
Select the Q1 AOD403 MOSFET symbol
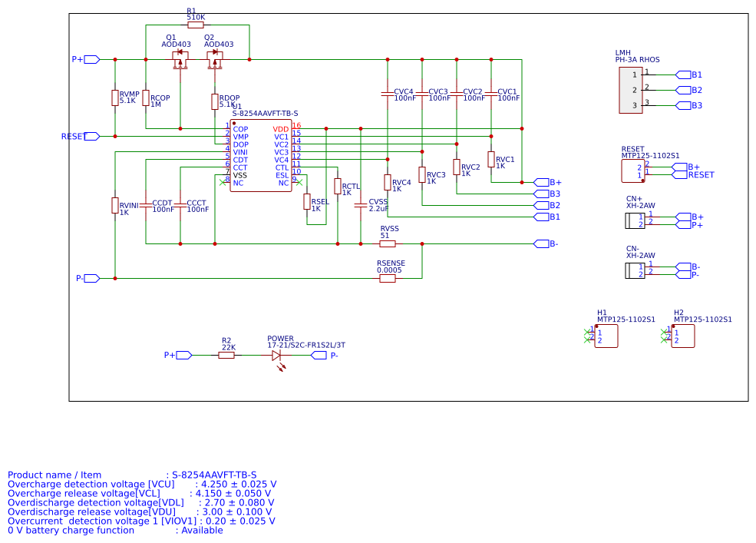coord(180,60)
